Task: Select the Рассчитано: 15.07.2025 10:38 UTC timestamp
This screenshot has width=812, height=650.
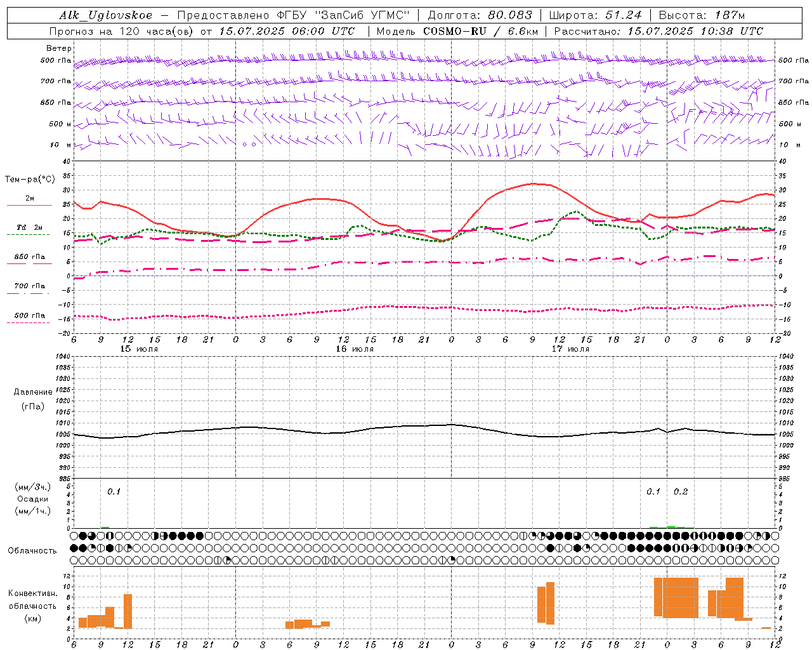Action: click(x=658, y=31)
